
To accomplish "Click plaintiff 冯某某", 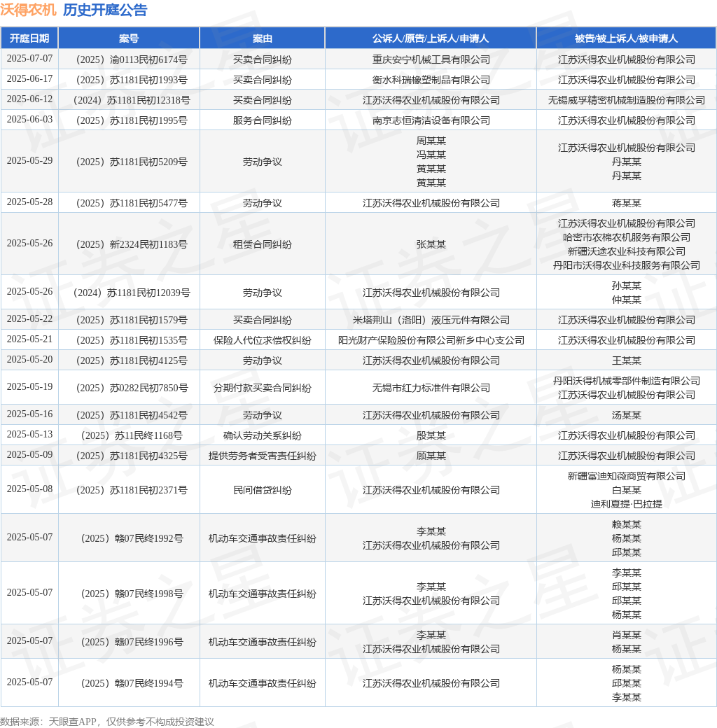I will click(431, 155).
